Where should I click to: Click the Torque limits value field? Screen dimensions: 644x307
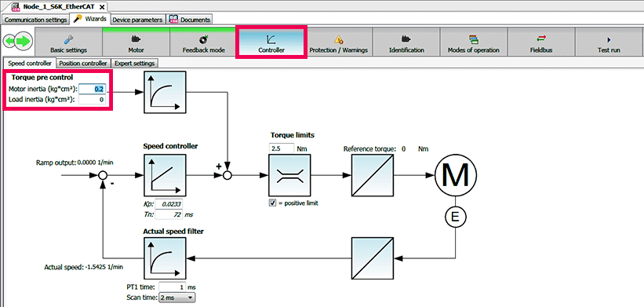(282, 148)
